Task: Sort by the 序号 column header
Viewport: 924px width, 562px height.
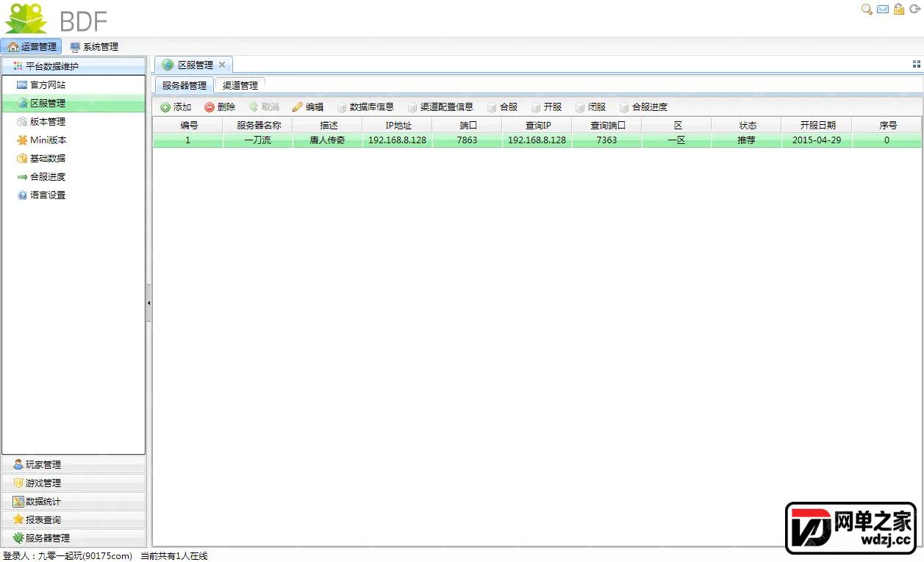Action: (887, 126)
